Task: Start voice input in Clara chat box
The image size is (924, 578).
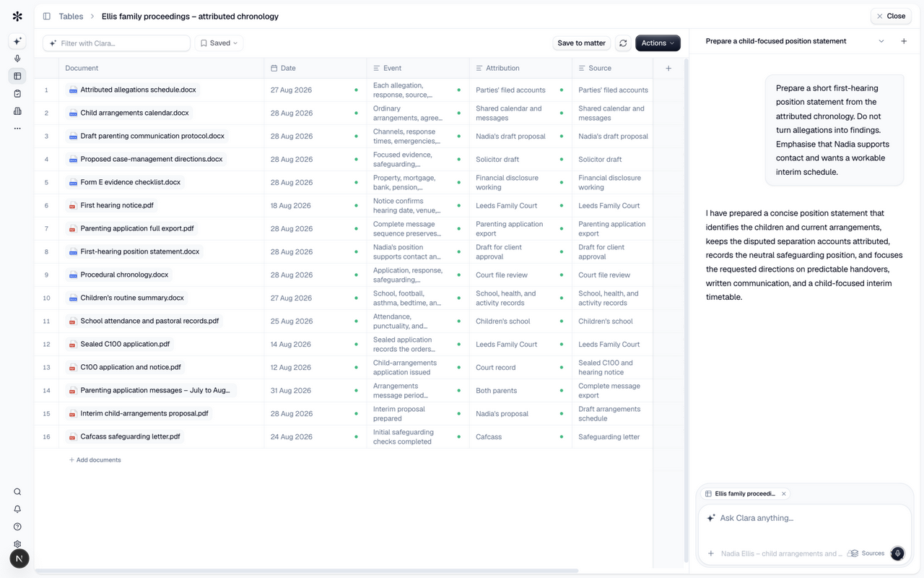Action: [897, 553]
